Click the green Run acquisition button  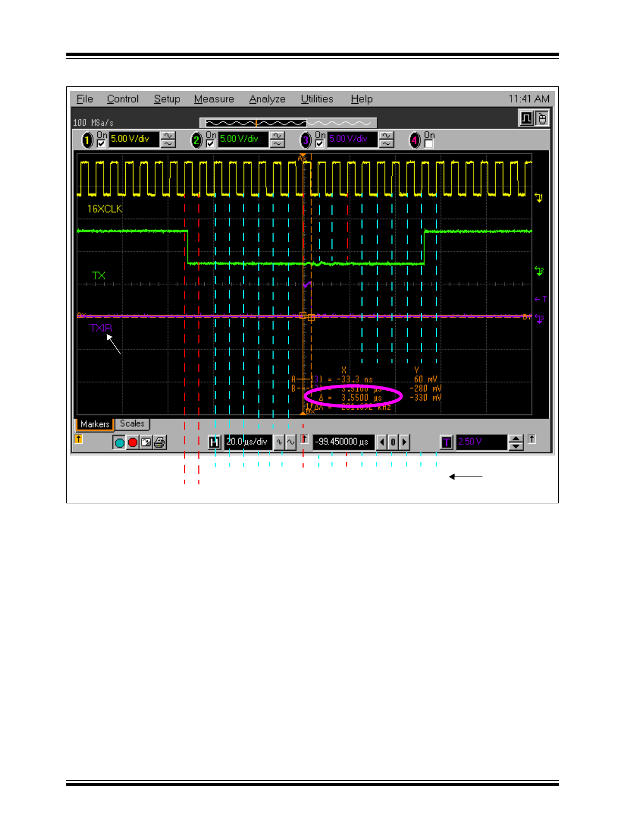tap(119, 443)
